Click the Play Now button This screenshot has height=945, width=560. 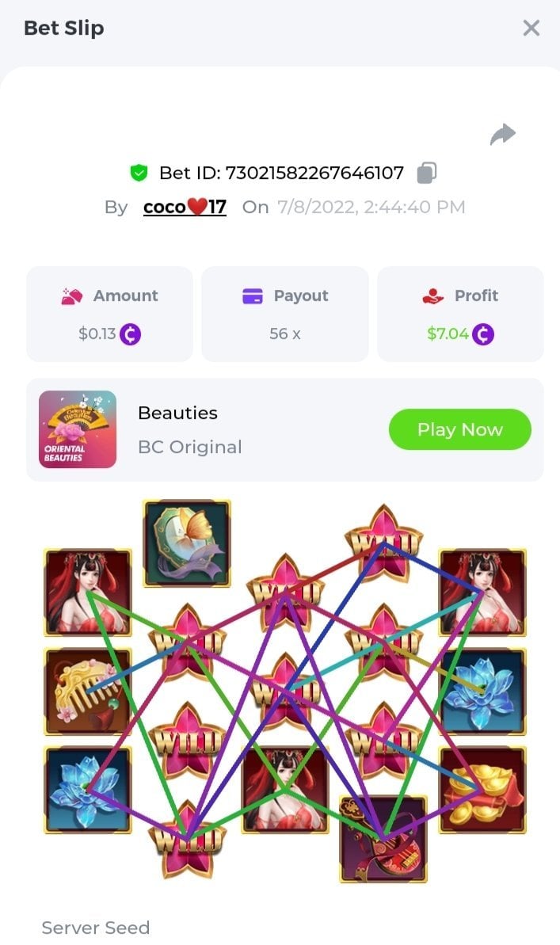460,429
